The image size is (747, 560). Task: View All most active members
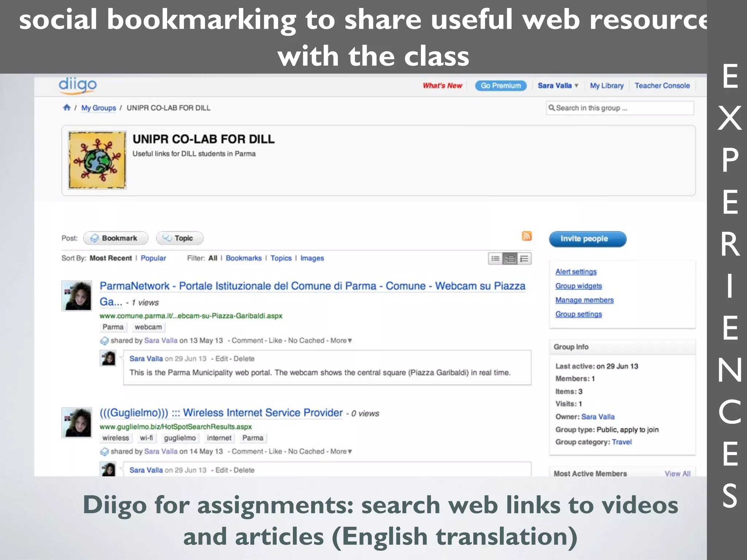(677, 474)
